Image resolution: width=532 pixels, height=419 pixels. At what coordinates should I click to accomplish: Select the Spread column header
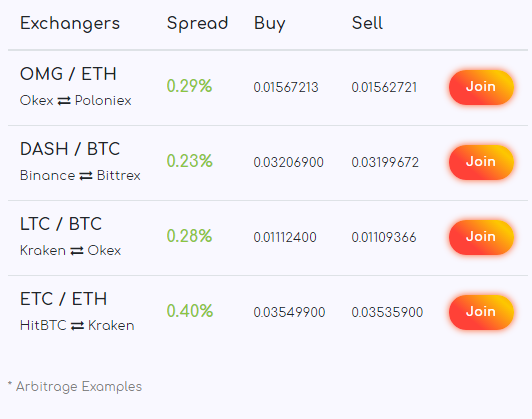point(197,24)
